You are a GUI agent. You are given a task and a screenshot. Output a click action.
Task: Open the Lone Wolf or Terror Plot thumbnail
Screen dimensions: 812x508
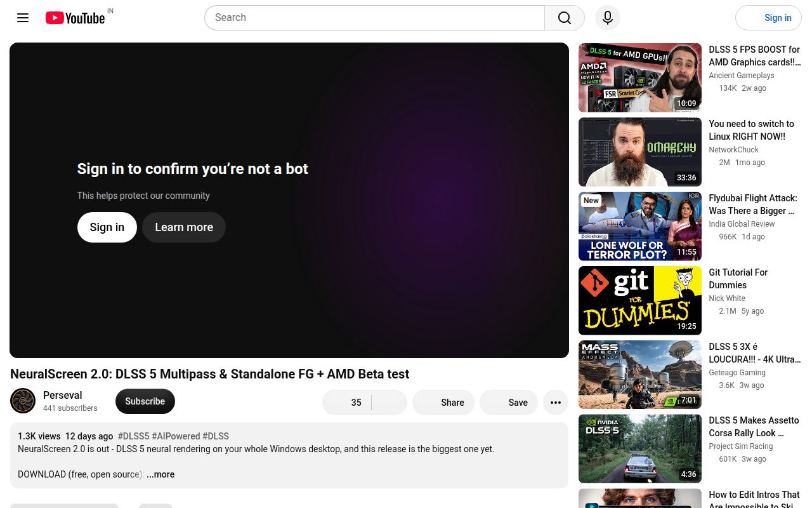pyautogui.click(x=640, y=226)
